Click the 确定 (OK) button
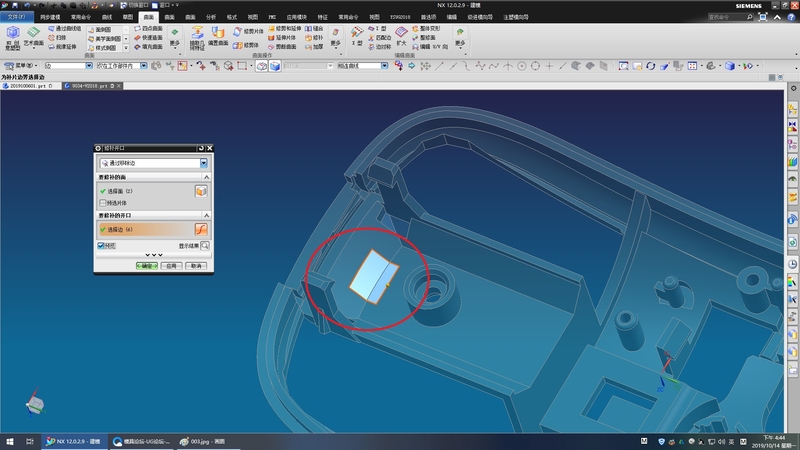The image size is (800, 450). [x=146, y=266]
